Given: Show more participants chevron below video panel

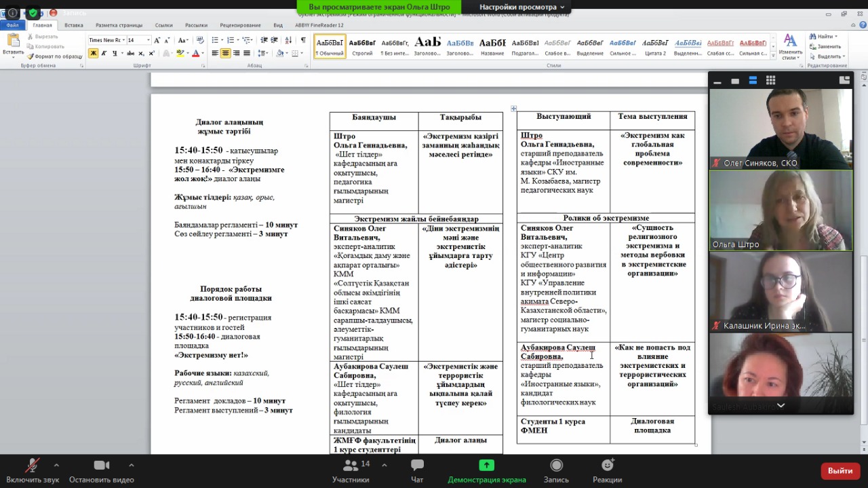Looking at the screenshot, I should 781,405.
